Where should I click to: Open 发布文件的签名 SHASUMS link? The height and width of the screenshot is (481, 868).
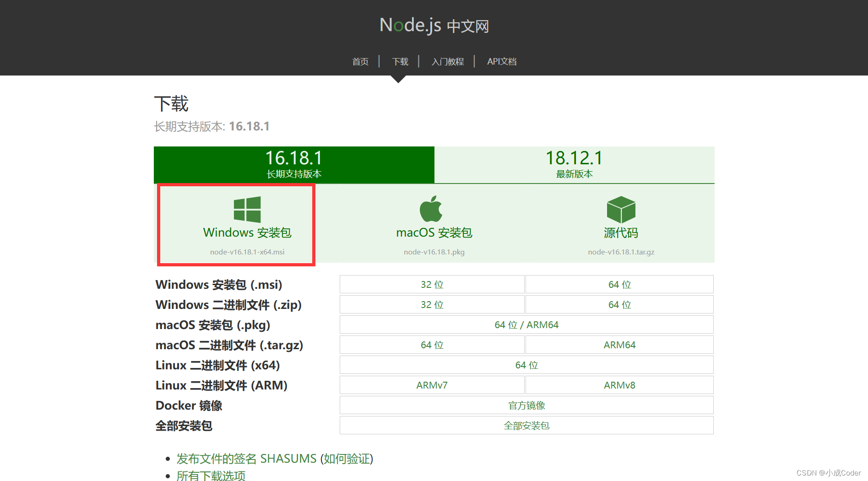point(246,459)
